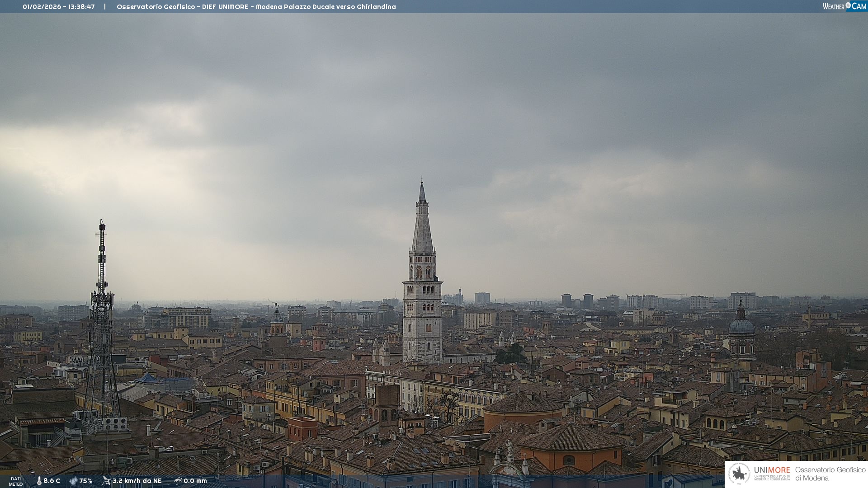
Task: Click the 8.6 C temperature reading
Action: (x=52, y=481)
